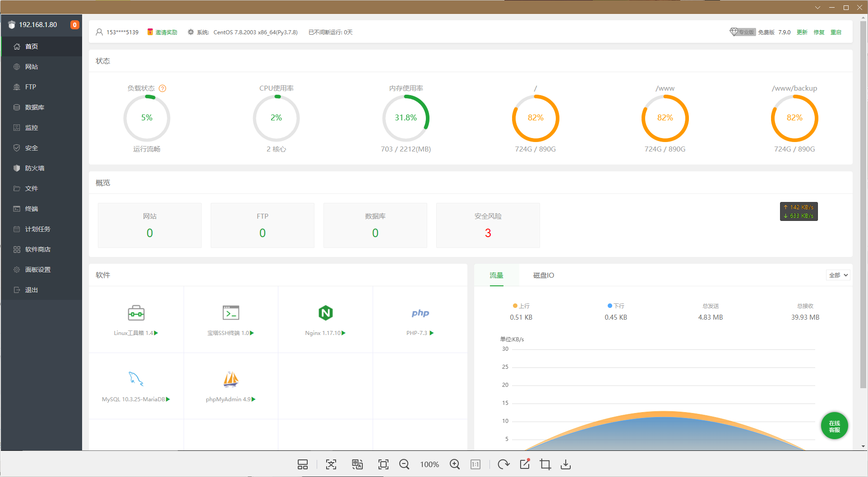Open the Nginx green hexagon icon
This screenshot has height=477, width=868.
(325, 313)
